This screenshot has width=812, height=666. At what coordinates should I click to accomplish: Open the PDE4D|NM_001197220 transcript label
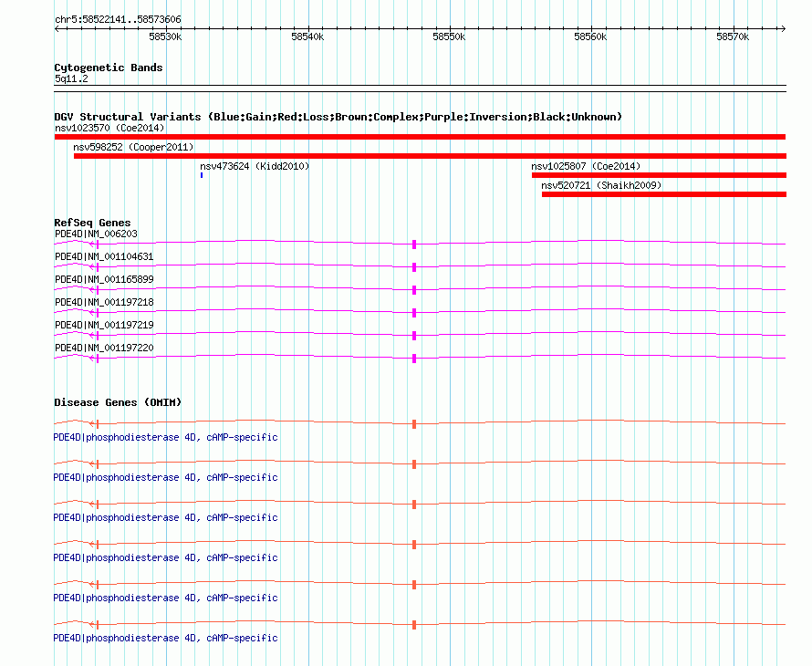104,348
